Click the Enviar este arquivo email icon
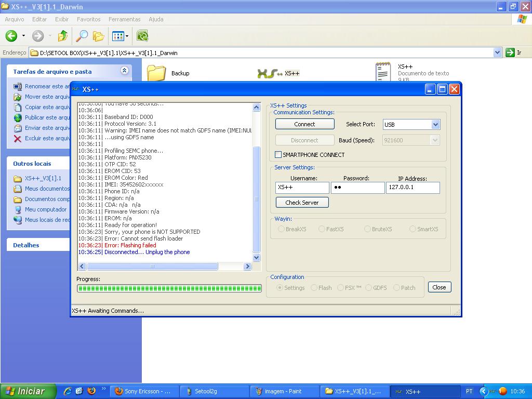The height and width of the screenshot is (399, 532). [18, 128]
